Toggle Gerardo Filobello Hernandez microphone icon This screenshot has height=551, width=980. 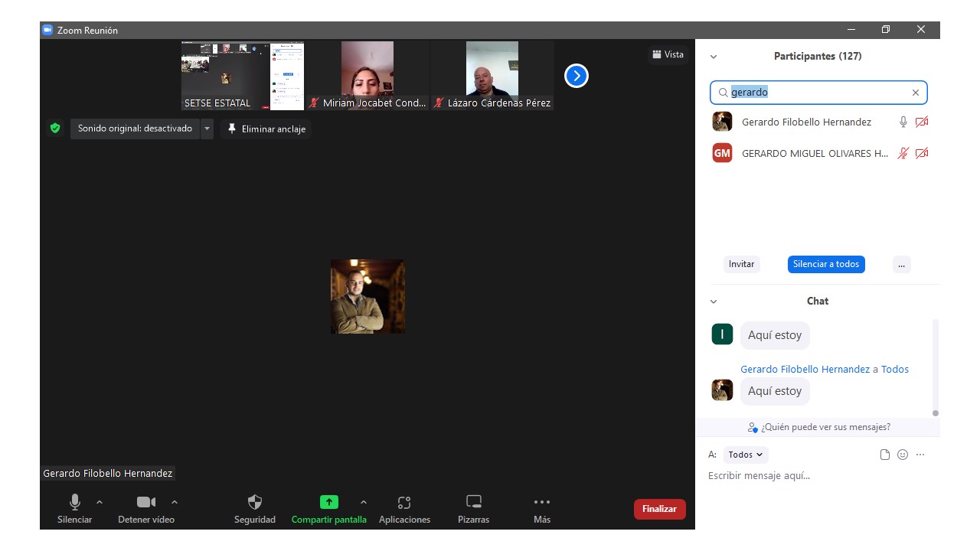[x=903, y=122]
